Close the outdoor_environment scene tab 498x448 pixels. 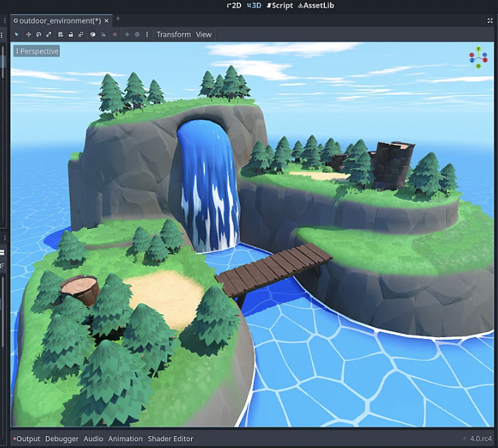point(107,20)
